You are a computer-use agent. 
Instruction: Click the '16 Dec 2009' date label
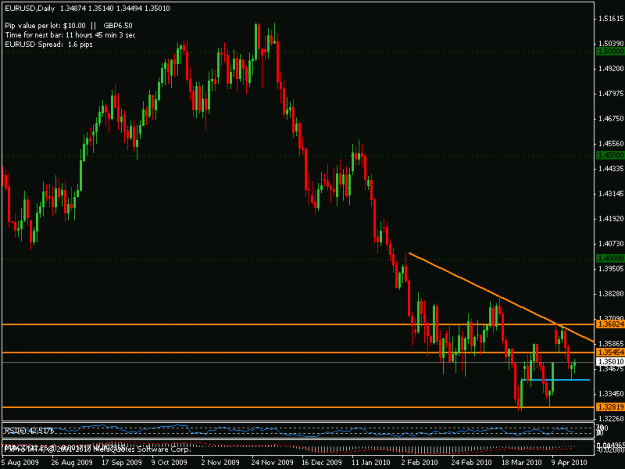click(x=322, y=462)
